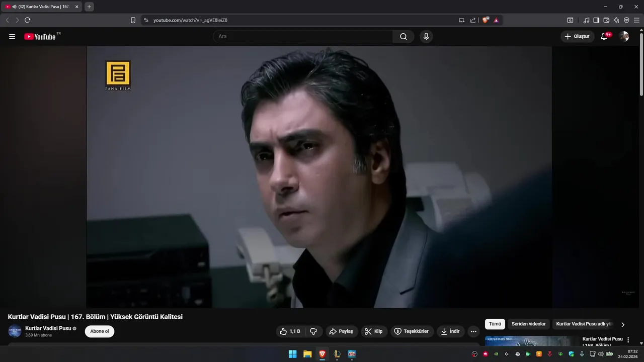The width and height of the screenshot is (644, 362).
Task: Bookmark this page icon in address bar
Action: [x=133, y=20]
